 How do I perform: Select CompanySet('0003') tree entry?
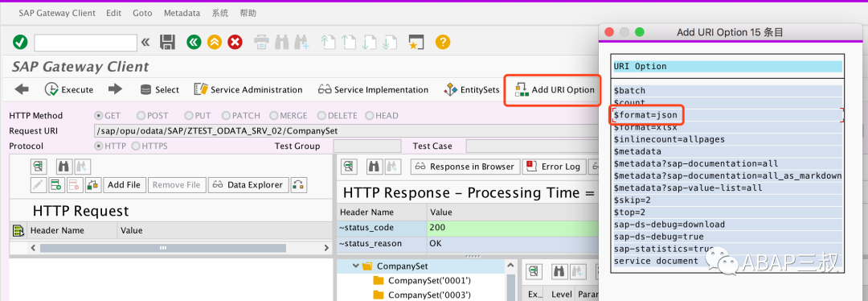click(429, 295)
